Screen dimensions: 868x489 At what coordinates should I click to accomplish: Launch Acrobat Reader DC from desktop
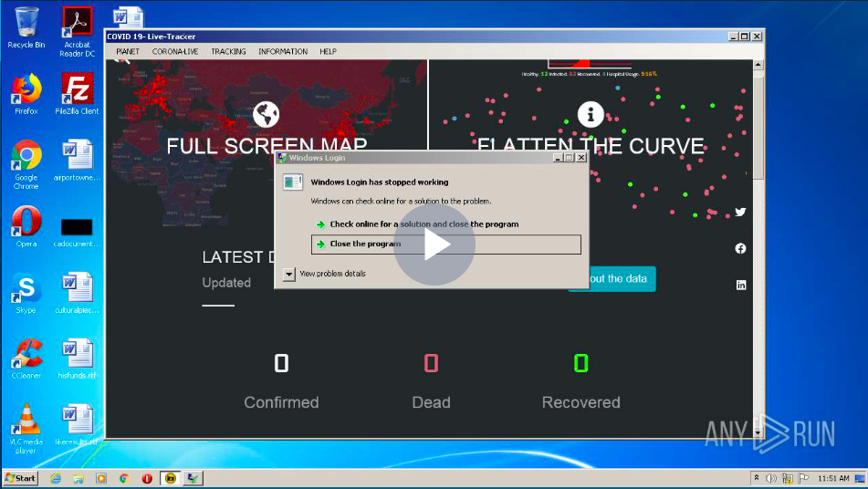tap(77, 32)
